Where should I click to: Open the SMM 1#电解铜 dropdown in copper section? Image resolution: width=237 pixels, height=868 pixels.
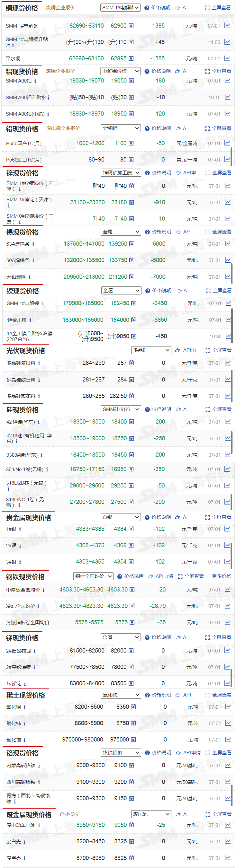click(120, 7)
